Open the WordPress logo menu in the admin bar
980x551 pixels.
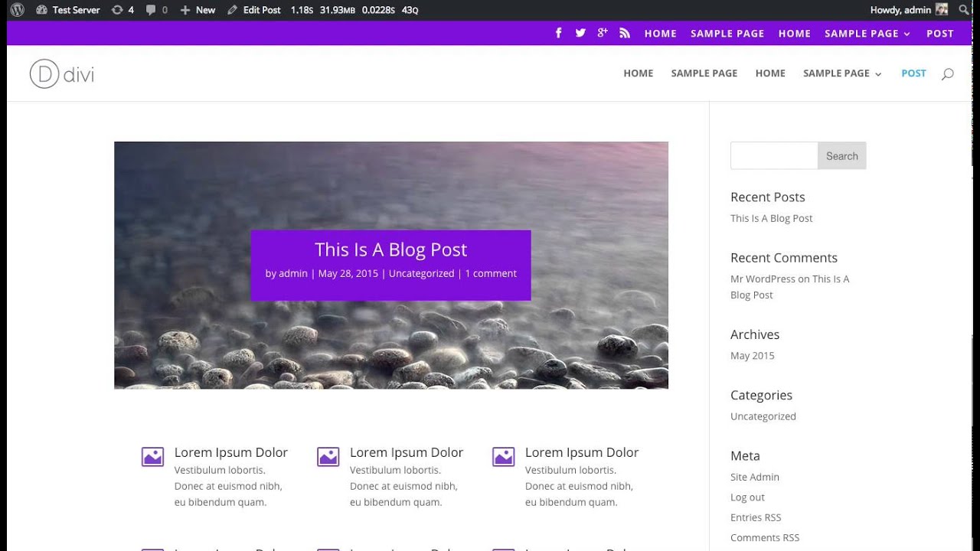17,10
